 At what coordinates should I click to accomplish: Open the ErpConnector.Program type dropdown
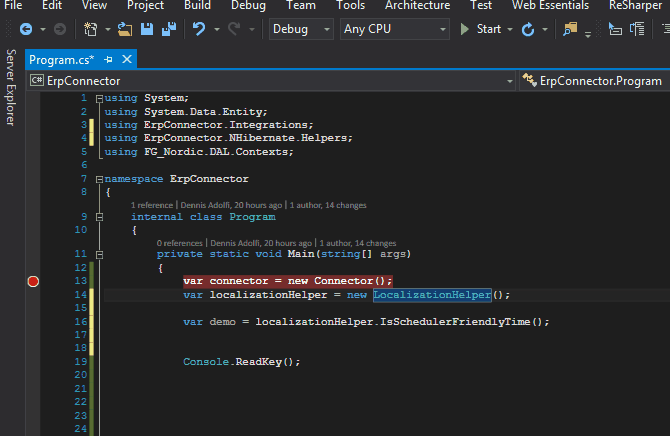595,81
